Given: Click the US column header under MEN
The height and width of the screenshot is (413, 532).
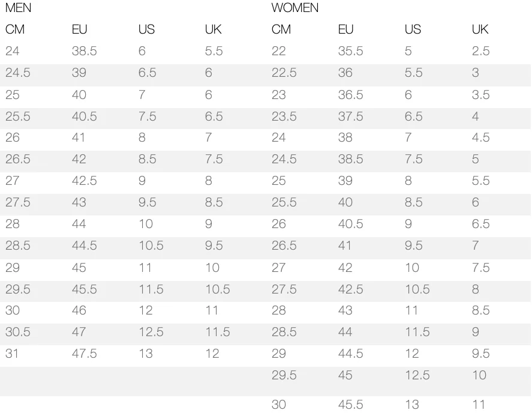Looking at the screenshot, I should tap(146, 29).
